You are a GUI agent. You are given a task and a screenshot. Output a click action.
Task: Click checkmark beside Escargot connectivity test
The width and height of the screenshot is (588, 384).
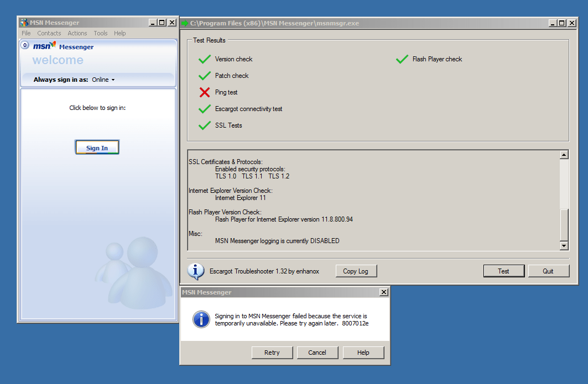pos(204,109)
